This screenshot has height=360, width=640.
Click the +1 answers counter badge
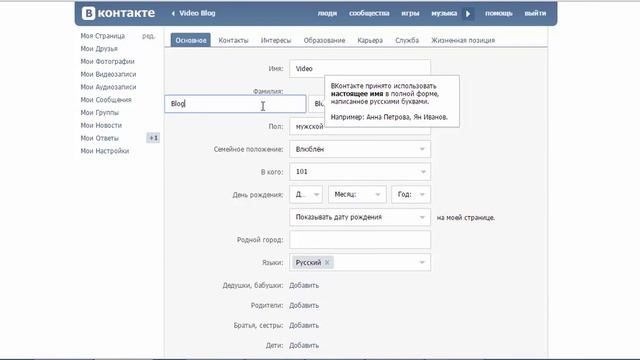(x=153, y=138)
